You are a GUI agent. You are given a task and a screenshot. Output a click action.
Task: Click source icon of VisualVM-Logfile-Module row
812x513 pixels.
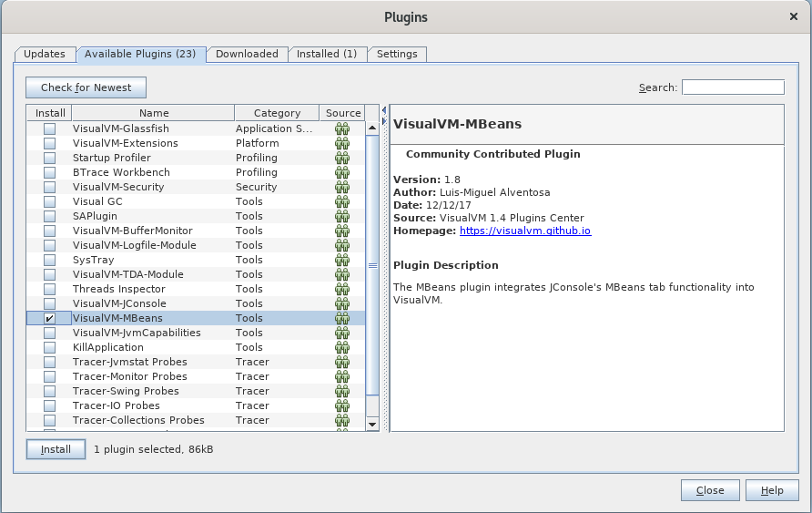point(342,245)
